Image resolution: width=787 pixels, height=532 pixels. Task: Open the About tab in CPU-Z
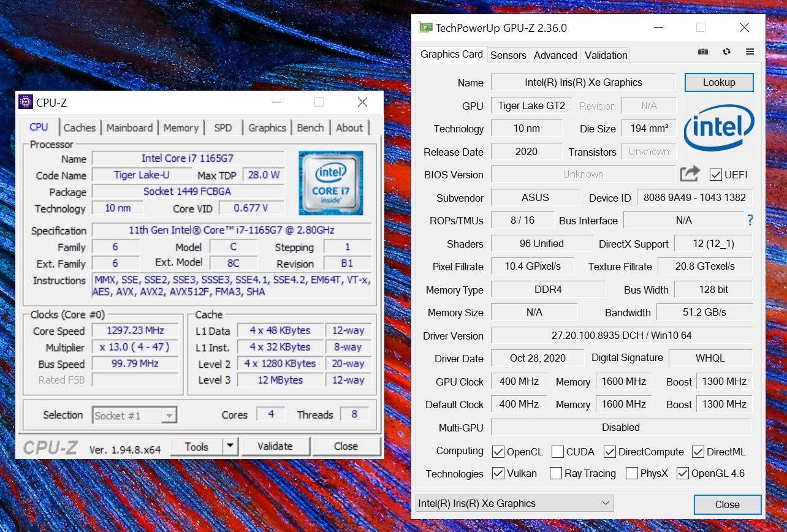click(349, 127)
